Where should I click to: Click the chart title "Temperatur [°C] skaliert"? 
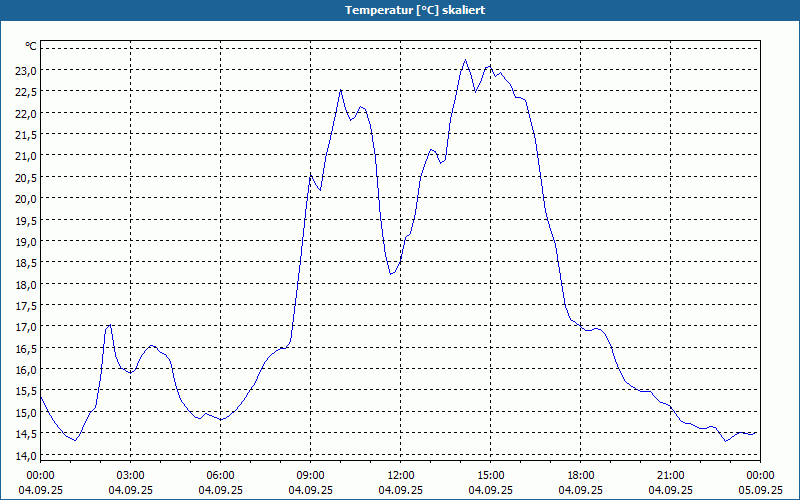coord(415,10)
